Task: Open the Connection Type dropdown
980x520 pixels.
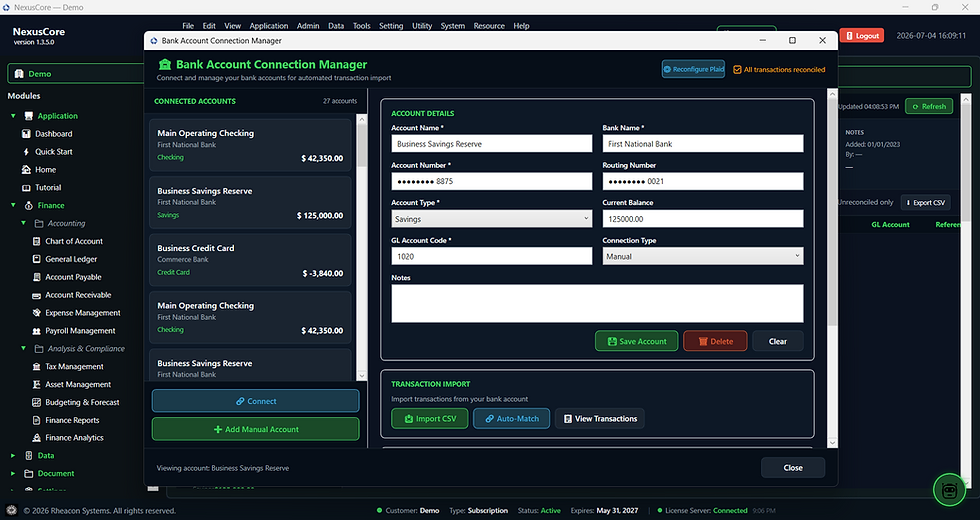Action: [x=702, y=256]
